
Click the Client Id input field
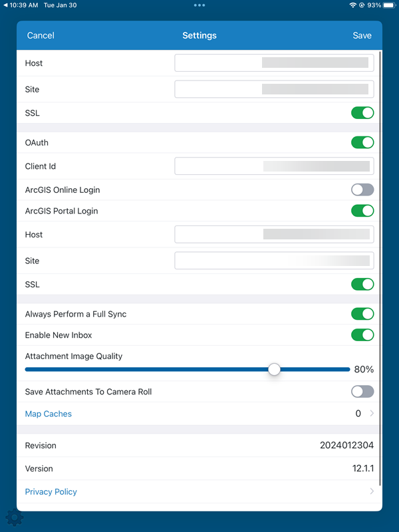click(x=273, y=166)
